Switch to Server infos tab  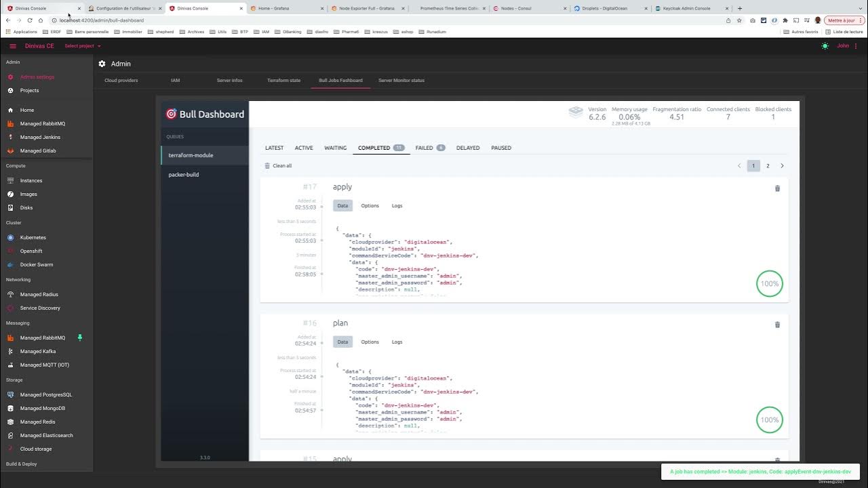(x=230, y=80)
